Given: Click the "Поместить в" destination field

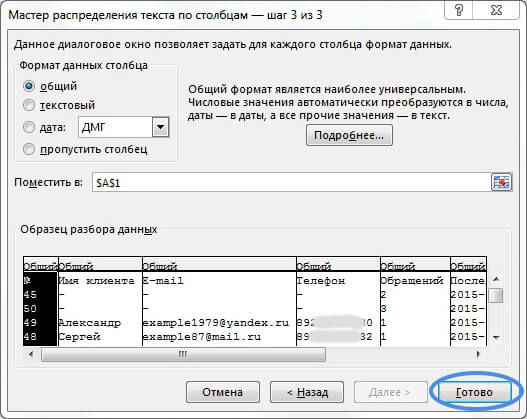Looking at the screenshot, I should click(x=291, y=182).
